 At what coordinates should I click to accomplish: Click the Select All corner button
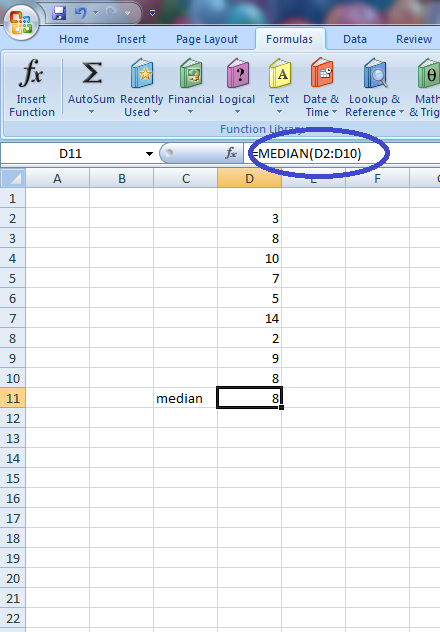[13, 178]
